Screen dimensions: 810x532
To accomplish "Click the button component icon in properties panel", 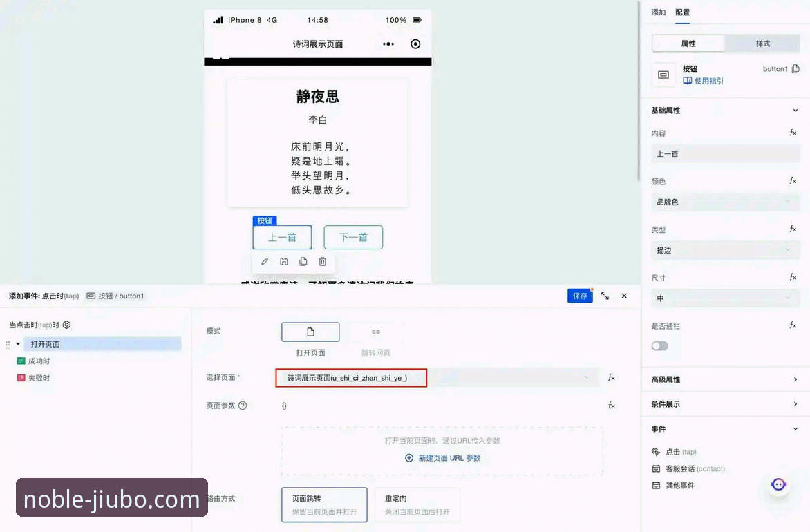I will pos(663,75).
